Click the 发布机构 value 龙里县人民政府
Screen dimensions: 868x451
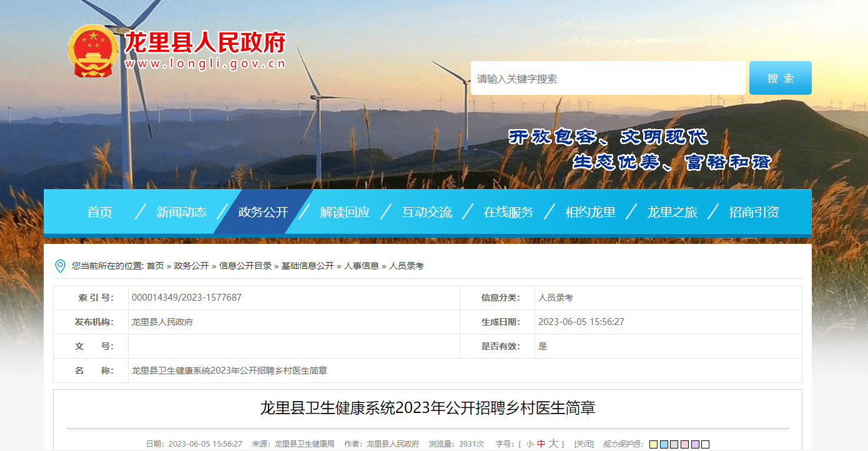click(x=162, y=322)
